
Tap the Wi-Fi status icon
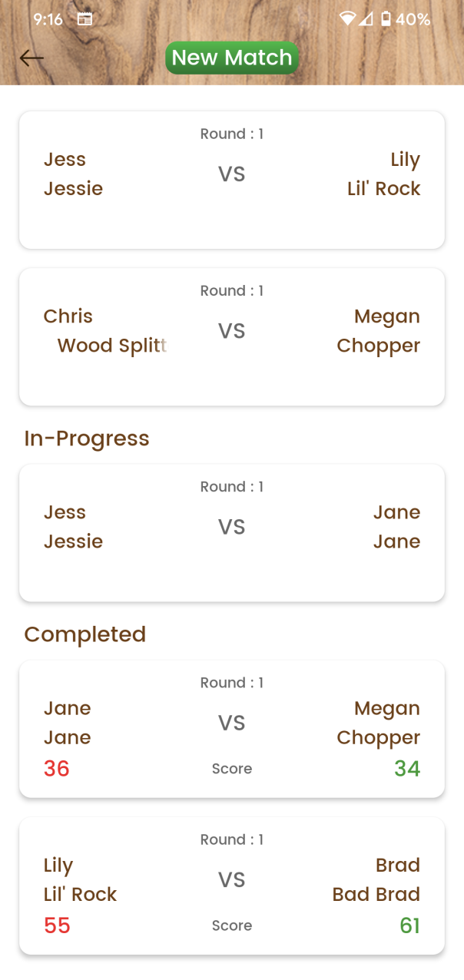tap(348, 19)
